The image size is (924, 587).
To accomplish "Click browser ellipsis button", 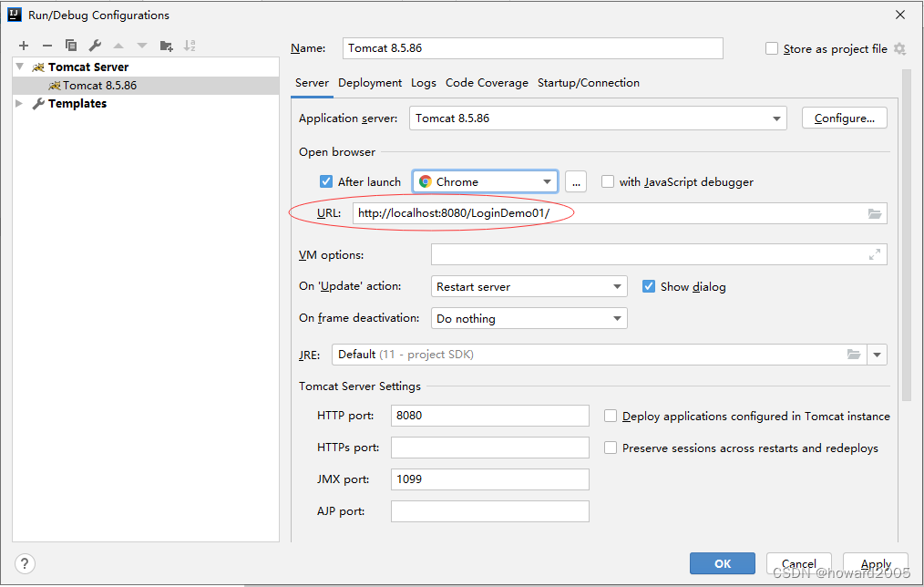I will (576, 181).
